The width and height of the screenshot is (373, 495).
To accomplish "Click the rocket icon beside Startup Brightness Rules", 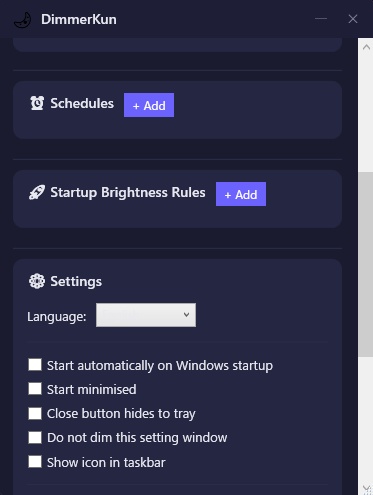I will [x=37, y=192].
